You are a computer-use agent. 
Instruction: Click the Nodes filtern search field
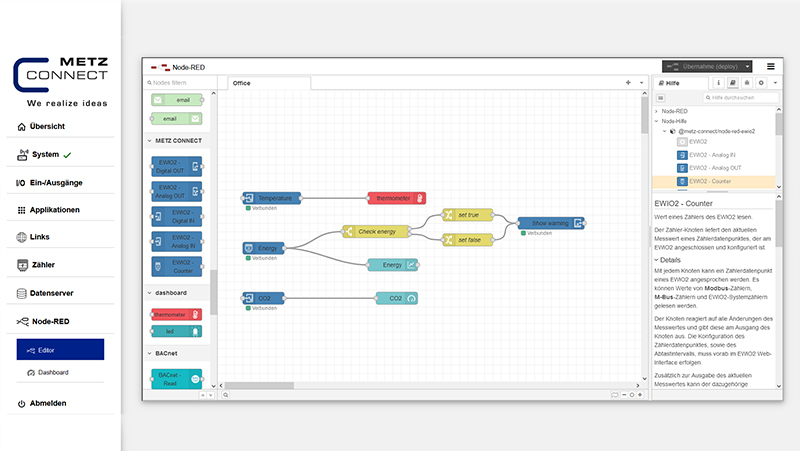click(180, 83)
